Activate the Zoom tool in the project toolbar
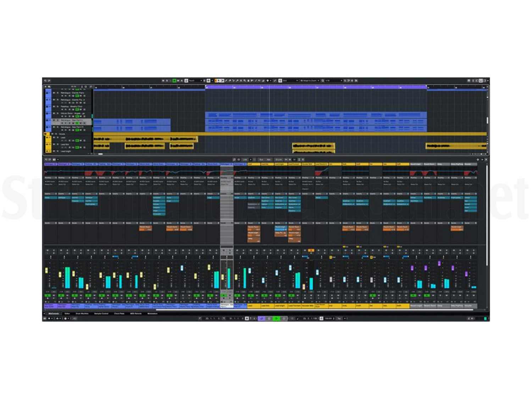532x399 pixels. 245,81
